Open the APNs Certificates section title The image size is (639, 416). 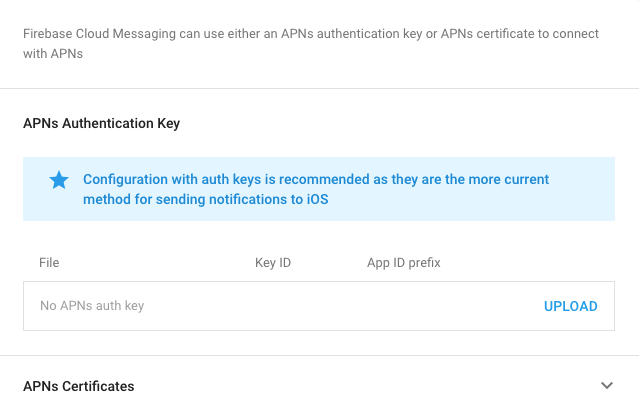(78, 386)
